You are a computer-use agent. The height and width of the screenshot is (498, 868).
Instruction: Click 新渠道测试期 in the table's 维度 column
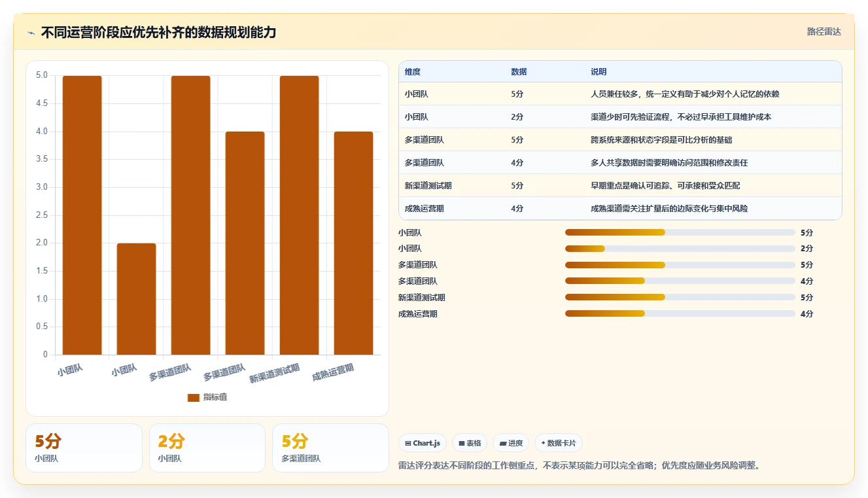tap(428, 186)
